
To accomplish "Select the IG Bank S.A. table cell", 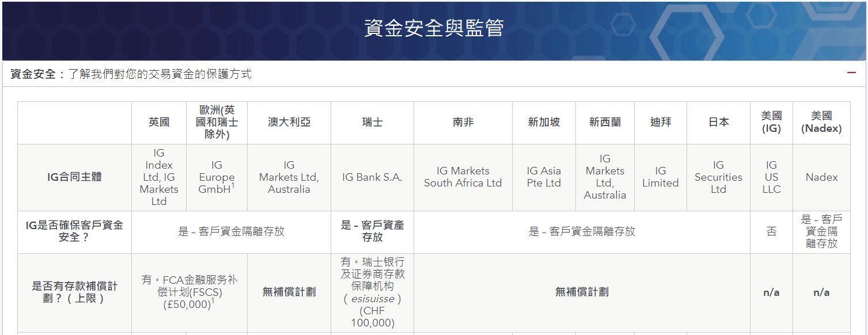I will 372,177.
